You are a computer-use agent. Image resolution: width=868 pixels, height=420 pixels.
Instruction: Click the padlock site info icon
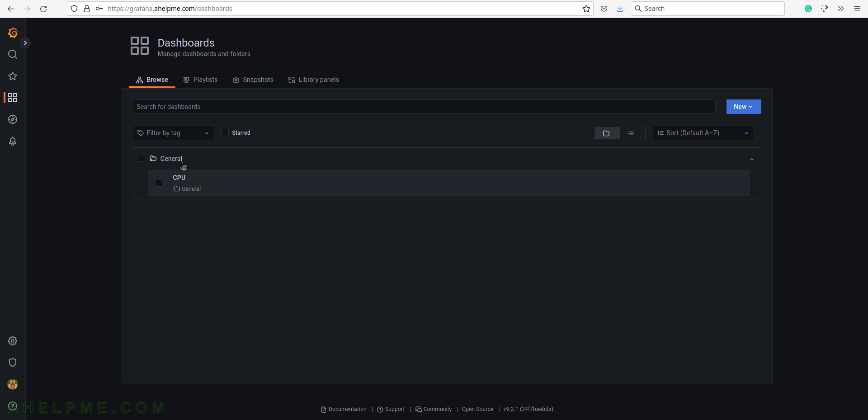pos(87,9)
